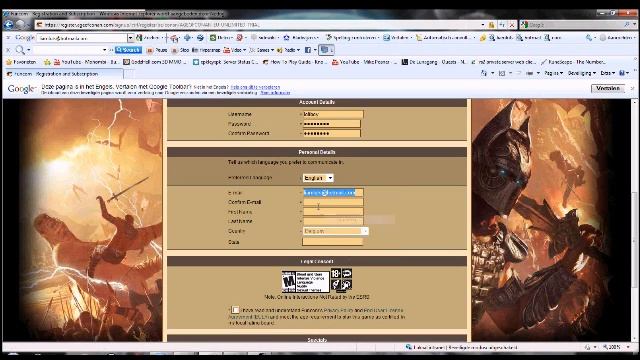Screen dimensions: 640x360
Task: Click the help icon in command bar
Action: [x=622, y=73]
